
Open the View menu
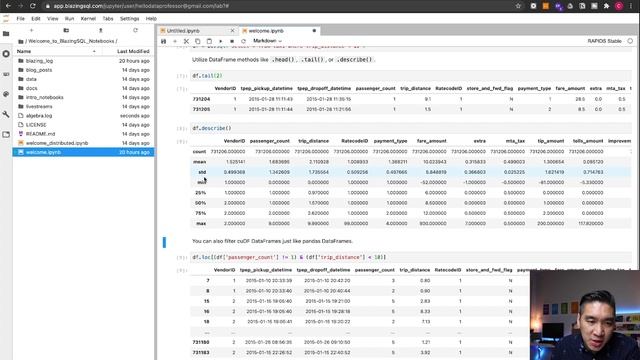53,19
